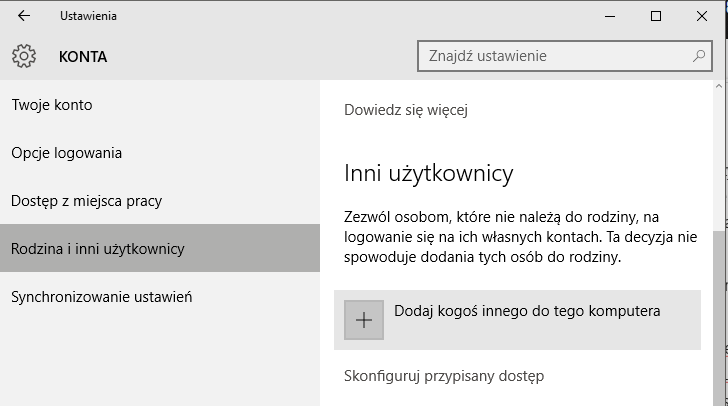Click the plus icon to add user
This screenshot has height=406, width=728.
point(364,320)
